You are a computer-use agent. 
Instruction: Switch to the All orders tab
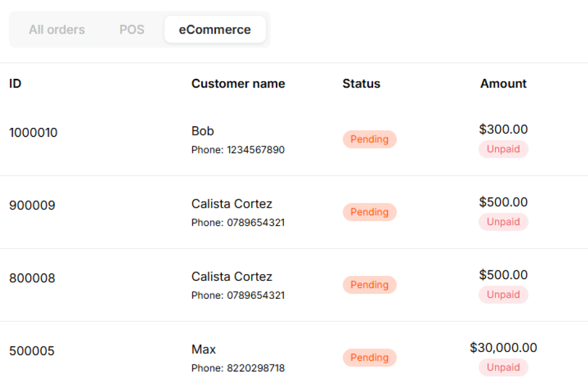(x=57, y=29)
